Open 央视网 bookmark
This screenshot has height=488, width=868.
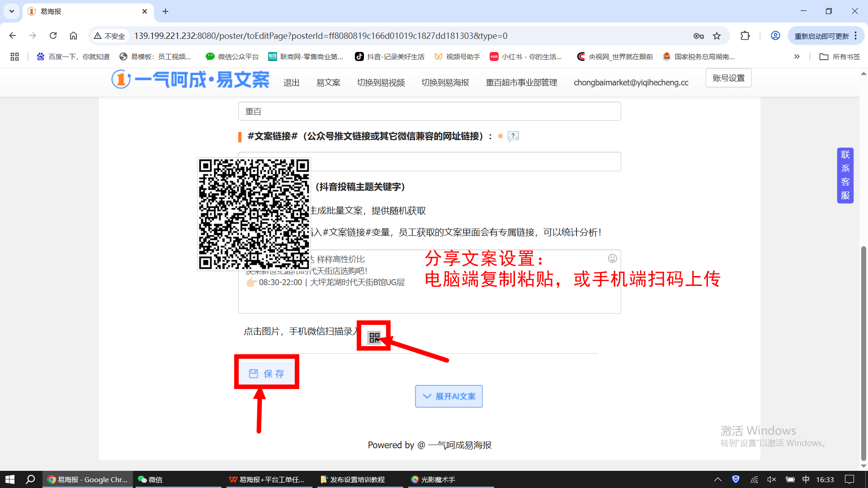[615, 56]
